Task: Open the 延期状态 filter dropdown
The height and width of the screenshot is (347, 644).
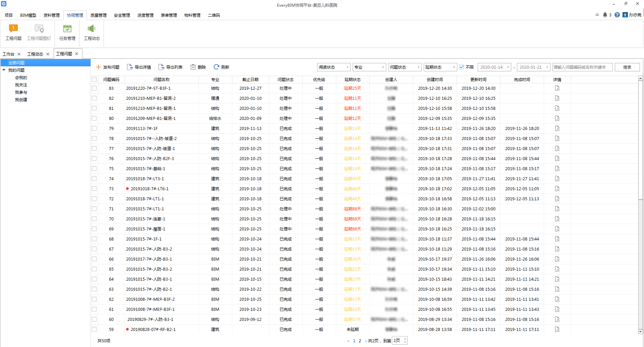Action: pyautogui.click(x=441, y=67)
